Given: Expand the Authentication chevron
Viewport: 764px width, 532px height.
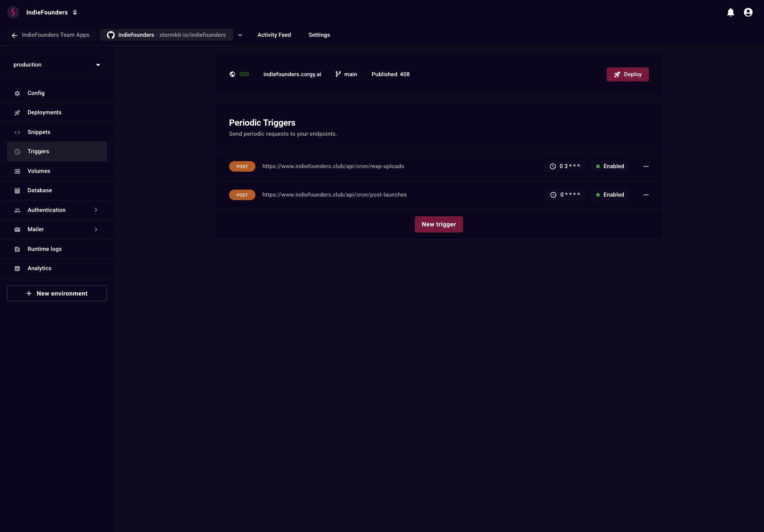Looking at the screenshot, I should 96,210.
